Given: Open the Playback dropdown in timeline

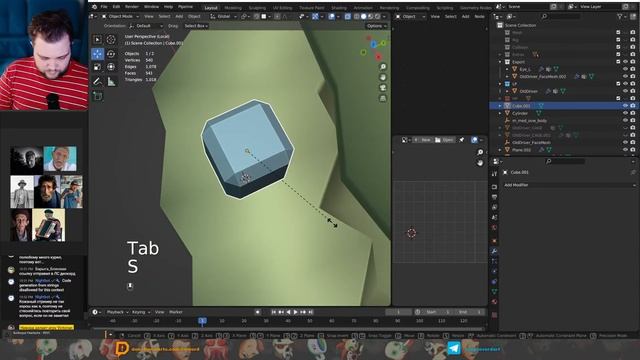Looking at the screenshot, I should click(x=117, y=312).
